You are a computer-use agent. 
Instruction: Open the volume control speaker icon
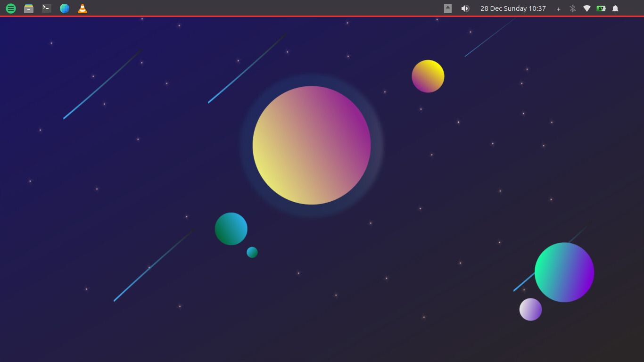[465, 8]
